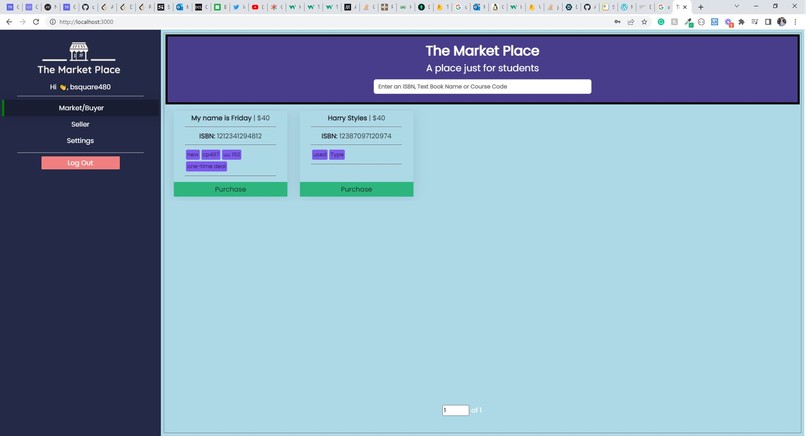Click the 'one-time deal' tag
The width and height of the screenshot is (806, 436).
pos(206,166)
